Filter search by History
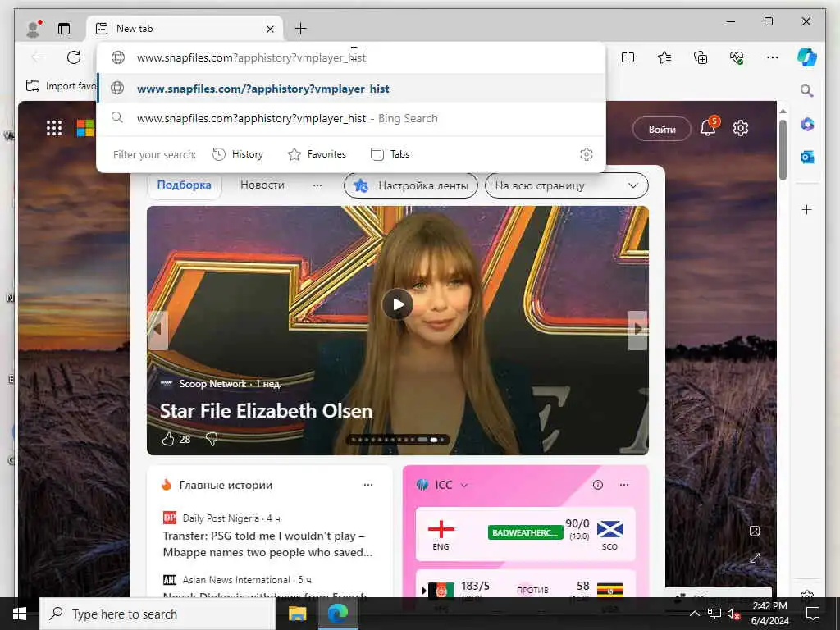Image resolution: width=840 pixels, height=630 pixels. (x=238, y=154)
